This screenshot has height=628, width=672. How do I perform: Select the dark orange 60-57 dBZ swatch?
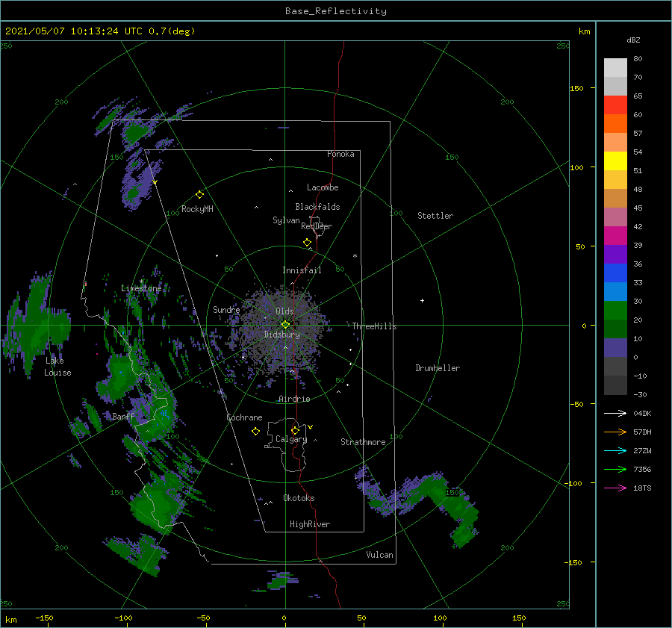coord(615,124)
